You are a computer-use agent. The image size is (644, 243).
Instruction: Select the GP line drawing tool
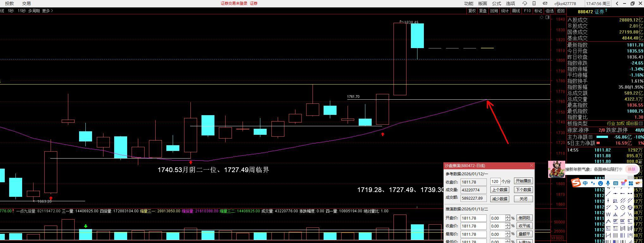pos(615,221)
